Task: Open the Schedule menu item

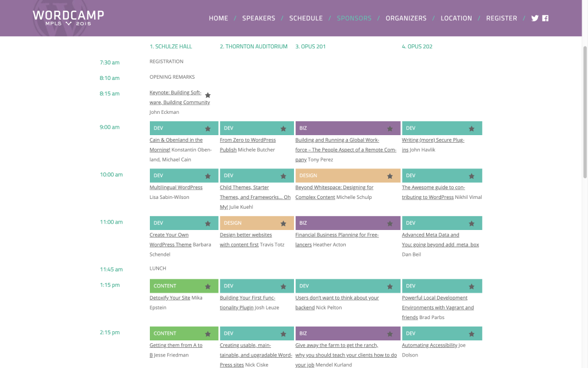Action: (305, 18)
